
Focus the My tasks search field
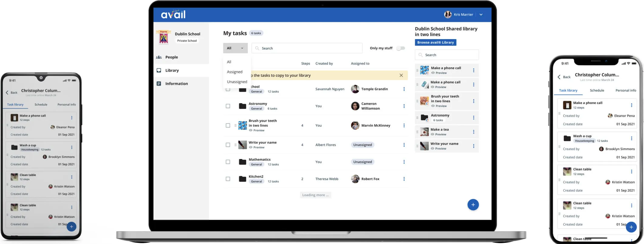coord(307,48)
